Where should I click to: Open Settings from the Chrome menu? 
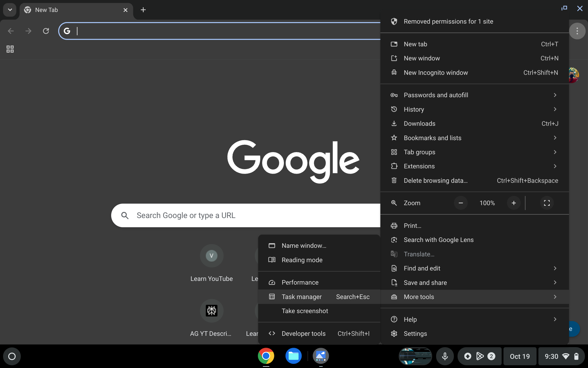point(474,334)
